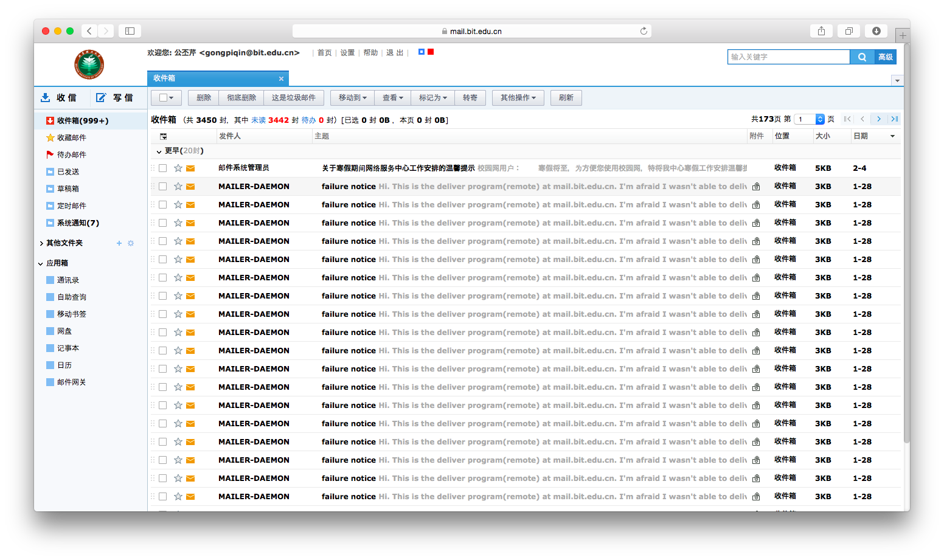This screenshot has width=944, height=560.
Task: Open the select-all checkbox dropdown
Action: coord(167,98)
